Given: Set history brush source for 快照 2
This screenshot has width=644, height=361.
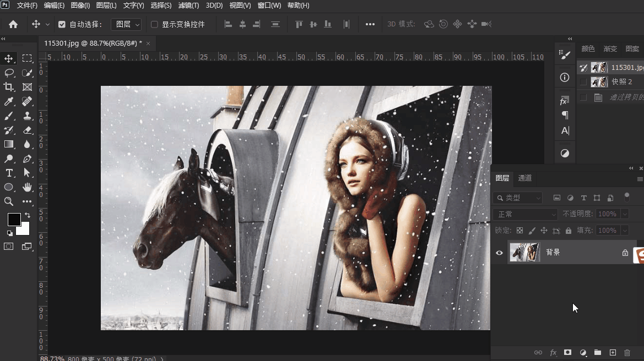Looking at the screenshot, I should click(x=583, y=82).
